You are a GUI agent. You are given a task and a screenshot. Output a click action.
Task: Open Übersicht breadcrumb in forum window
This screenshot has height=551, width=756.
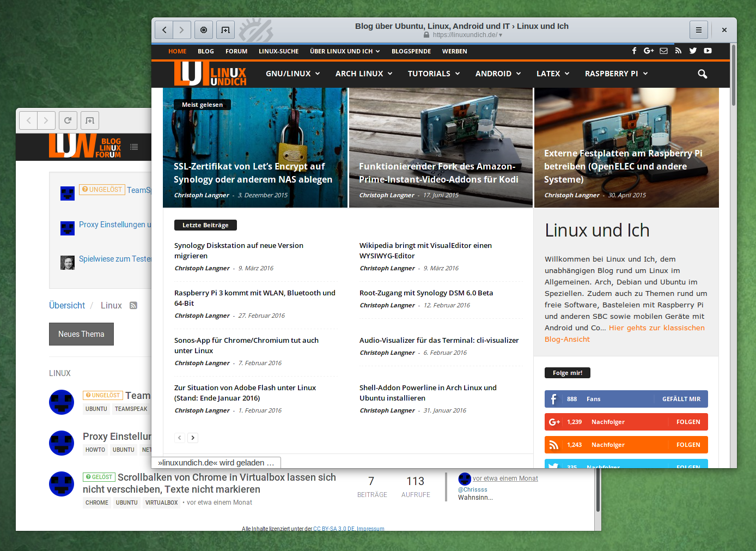click(67, 306)
